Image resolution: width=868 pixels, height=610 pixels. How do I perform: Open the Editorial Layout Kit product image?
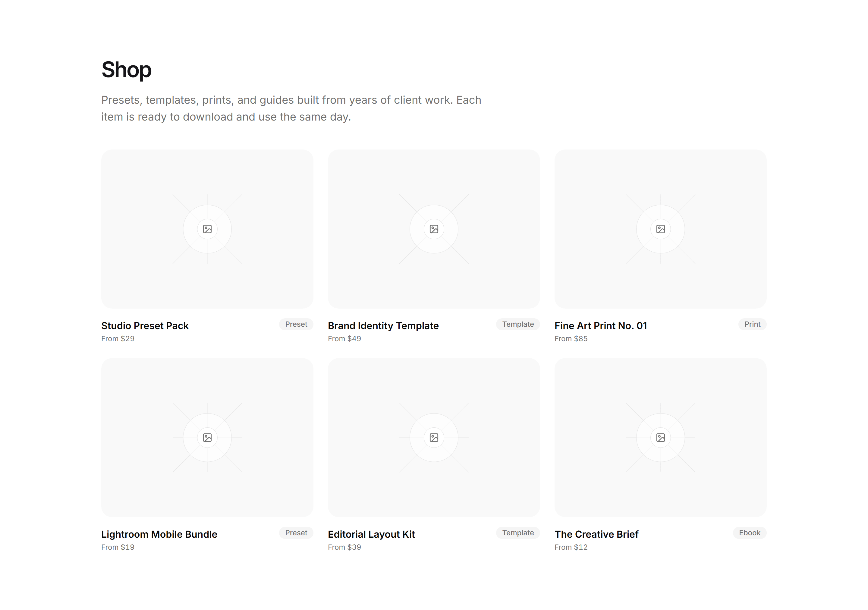(434, 438)
